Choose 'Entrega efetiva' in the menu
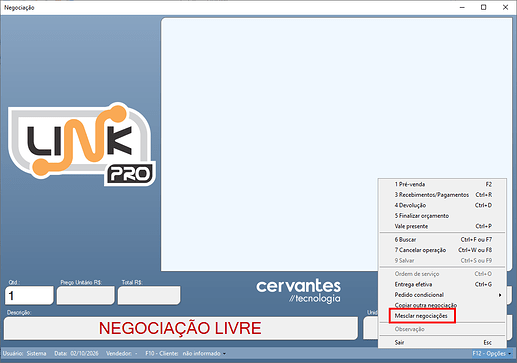Screen dimensions: 517x363 tap(442, 284)
